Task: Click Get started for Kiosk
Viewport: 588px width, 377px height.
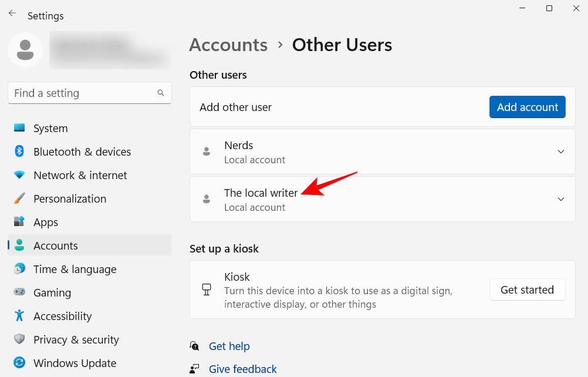Action: tap(527, 290)
